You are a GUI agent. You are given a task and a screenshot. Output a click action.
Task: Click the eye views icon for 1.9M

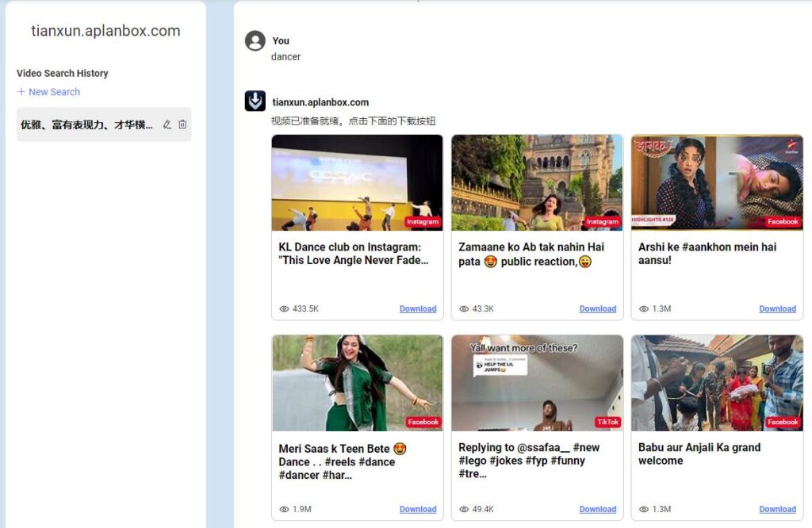pos(284,509)
